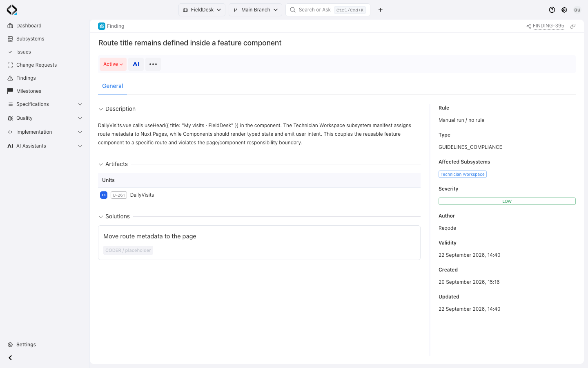Click the Quality bug icon in sidebar
The height and width of the screenshot is (368, 588).
[10, 118]
